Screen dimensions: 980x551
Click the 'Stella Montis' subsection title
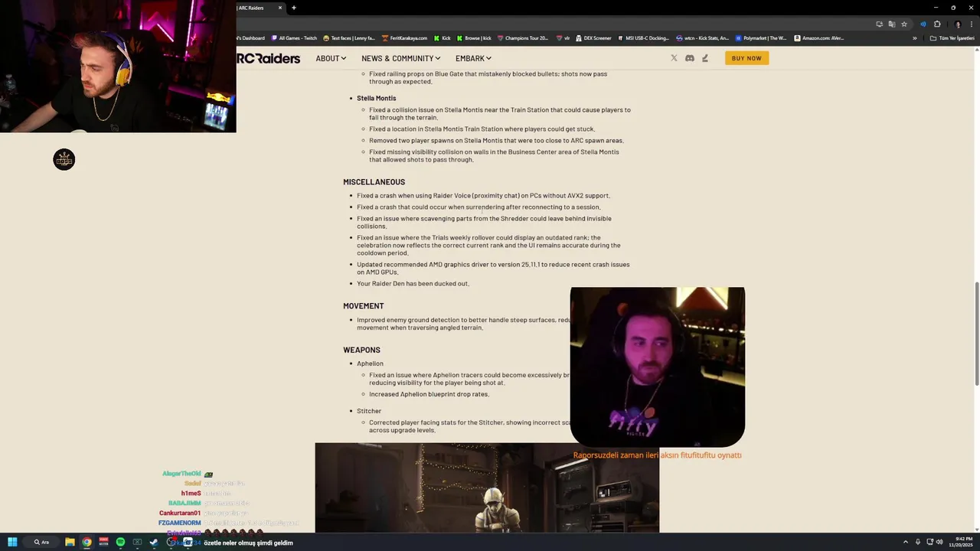376,98
